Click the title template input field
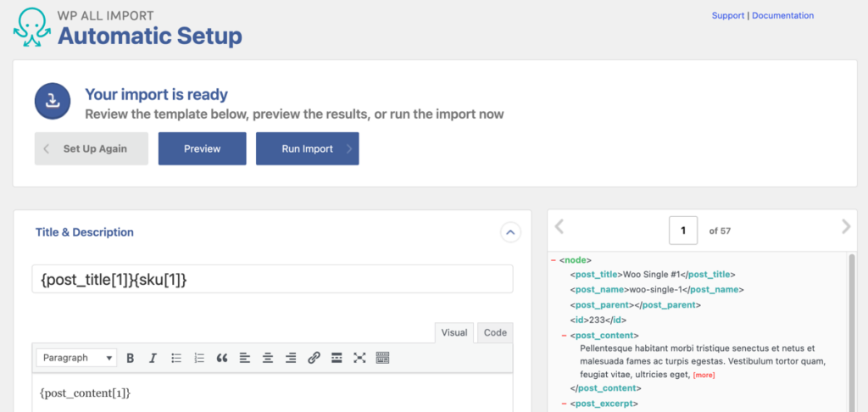Viewport: 868px width, 412px height. click(x=272, y=279)
